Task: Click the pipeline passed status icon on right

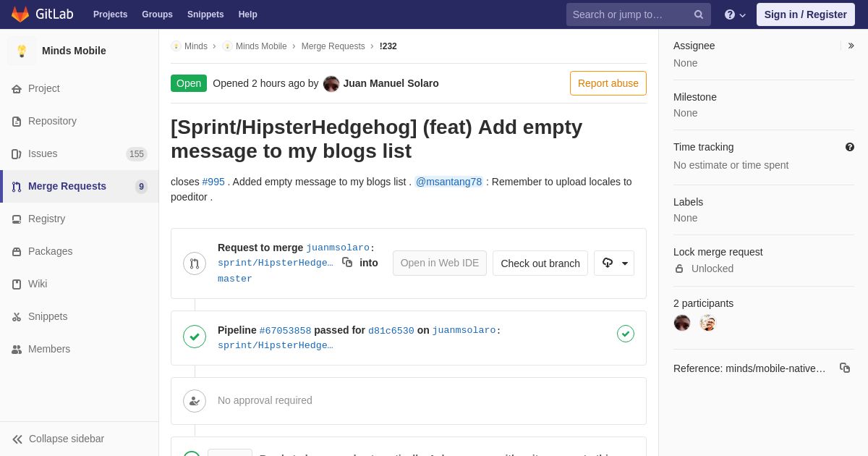Action: coord(626,334)
